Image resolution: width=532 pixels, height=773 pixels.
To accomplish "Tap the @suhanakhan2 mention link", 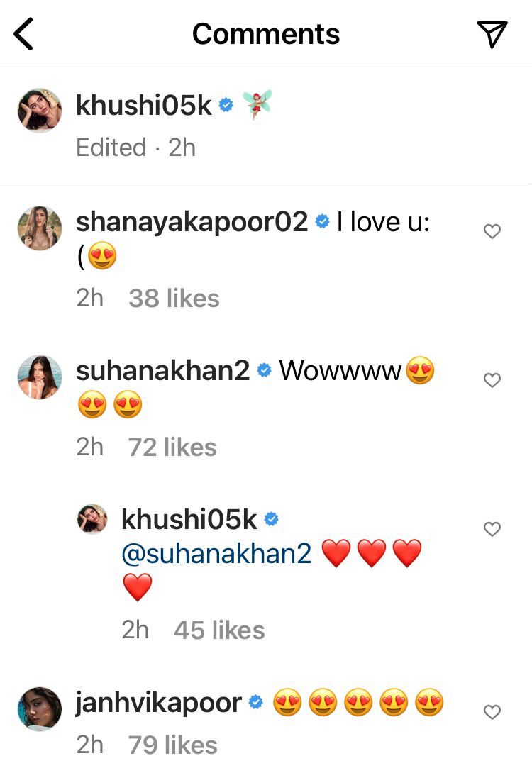I will (x=216, y=554).
